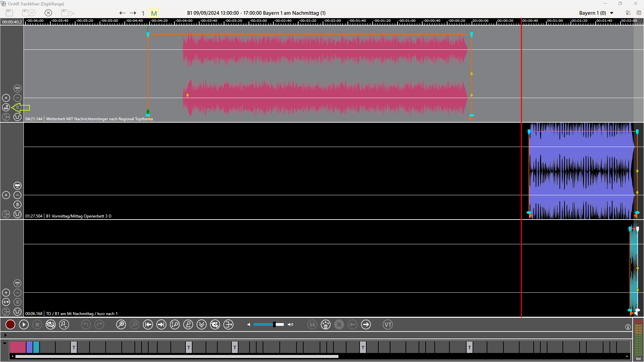Toggle the headphone icon on Openerbett track
The height and width of the screenshot is (362, 644).
point(17,214)
